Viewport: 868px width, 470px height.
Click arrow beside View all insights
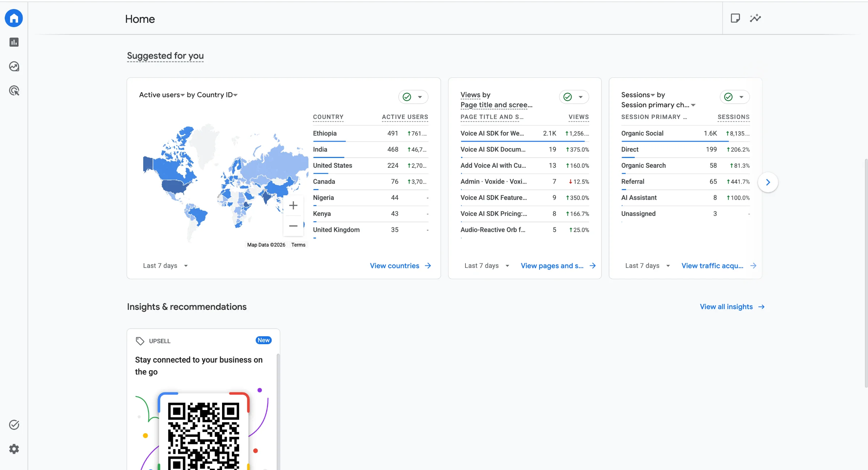762,307
